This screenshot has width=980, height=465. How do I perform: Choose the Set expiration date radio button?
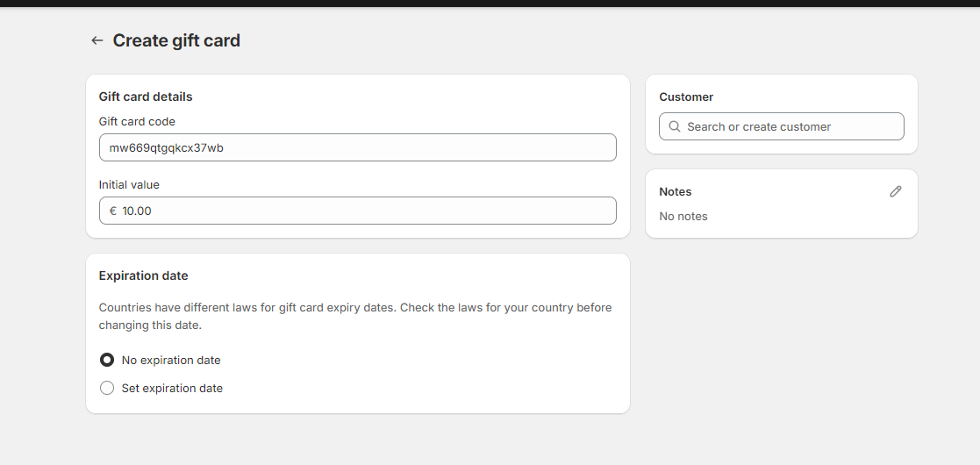pyautogui.click(x=107, y=388)
